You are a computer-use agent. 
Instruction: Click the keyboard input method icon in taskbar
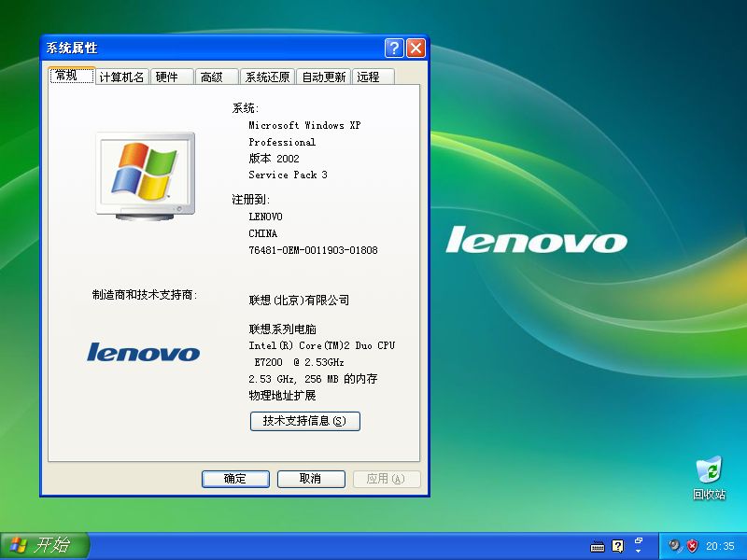pyautogui.click(x=598, y=546)
